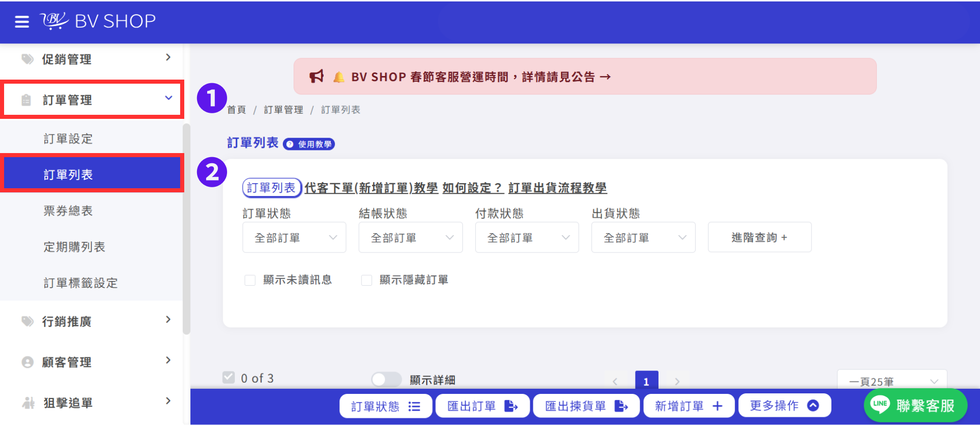Go to previous page arrow

coord(615,382)
